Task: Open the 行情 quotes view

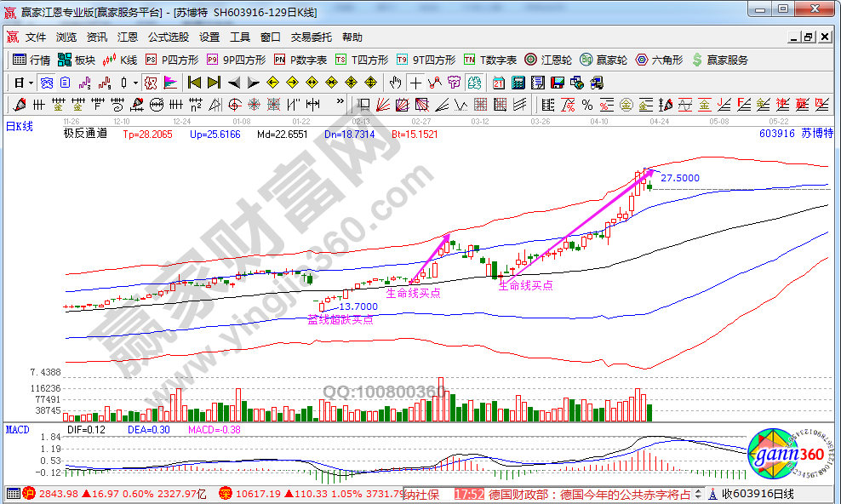Action: coord(31,60)
